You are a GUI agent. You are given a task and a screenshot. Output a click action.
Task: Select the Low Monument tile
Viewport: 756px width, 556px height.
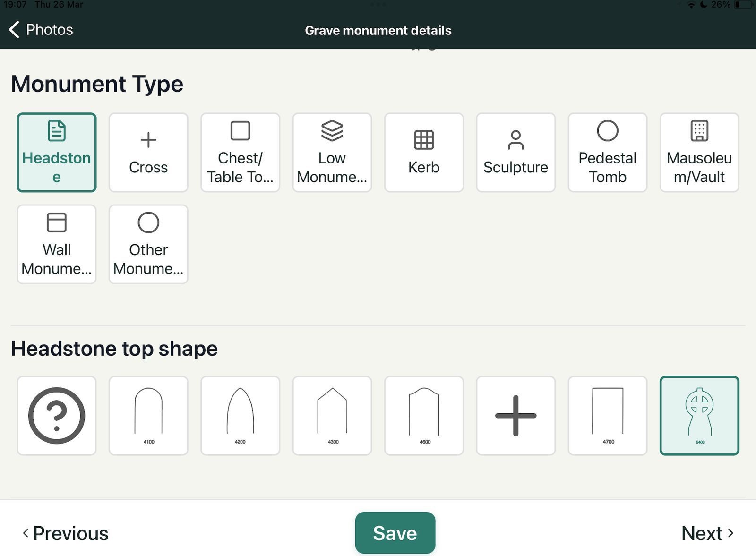[332, 153]
